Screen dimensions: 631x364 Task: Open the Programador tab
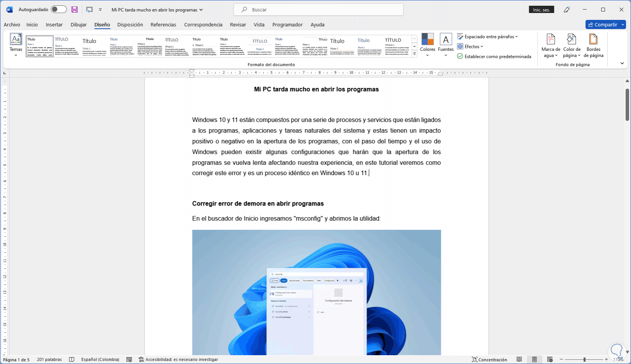point(288,24)
